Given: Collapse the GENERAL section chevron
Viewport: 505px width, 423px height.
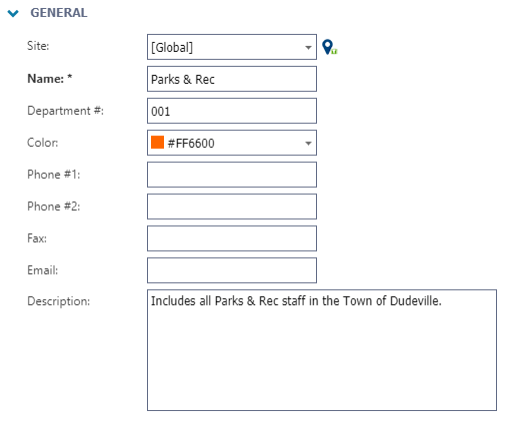Looking at the screenshot, I should click(x=13, y=13).
